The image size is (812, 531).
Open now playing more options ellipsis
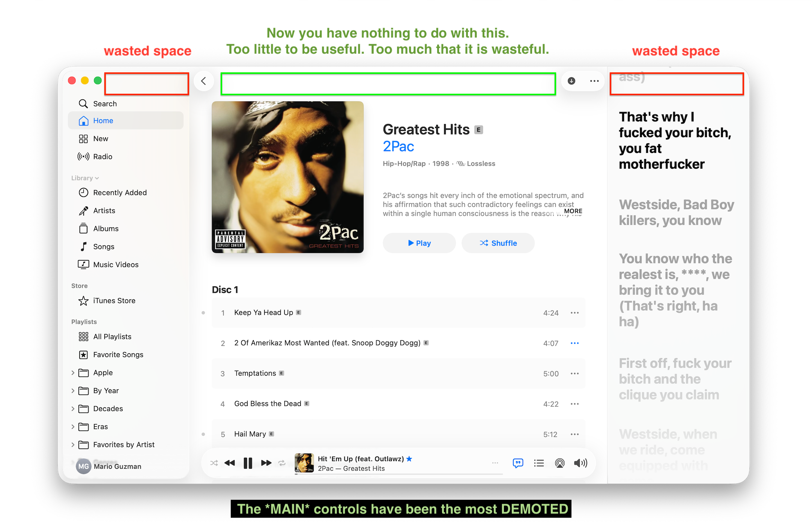[x=495, y=463]
